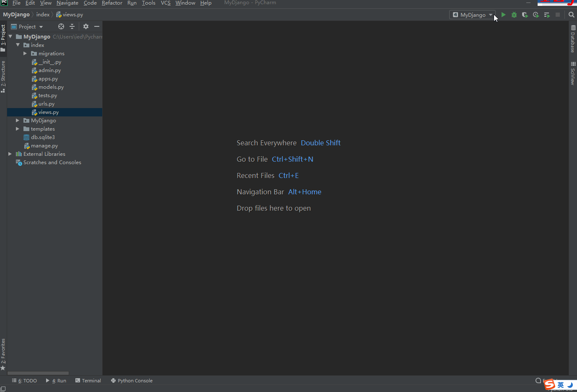Open Search Everywhere magnifier icon
The image size is (577, 392).
[x=572, y=15]
